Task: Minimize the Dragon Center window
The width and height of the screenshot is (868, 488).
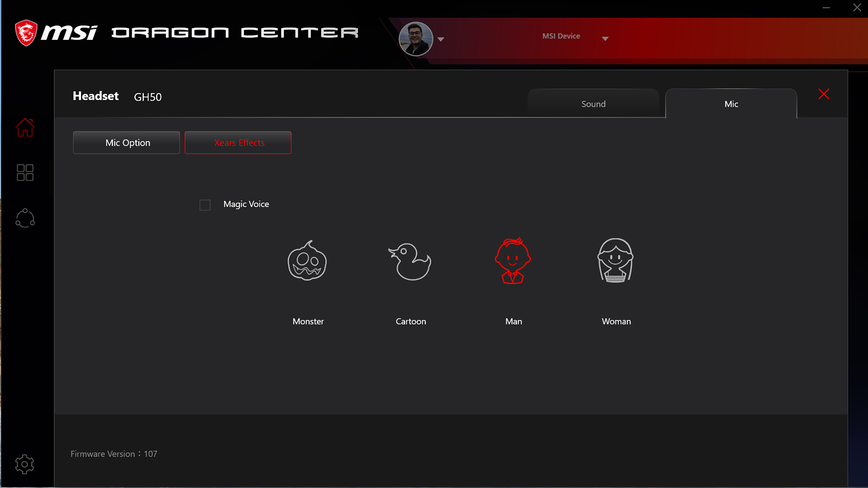Action: (x=826, y=8)
